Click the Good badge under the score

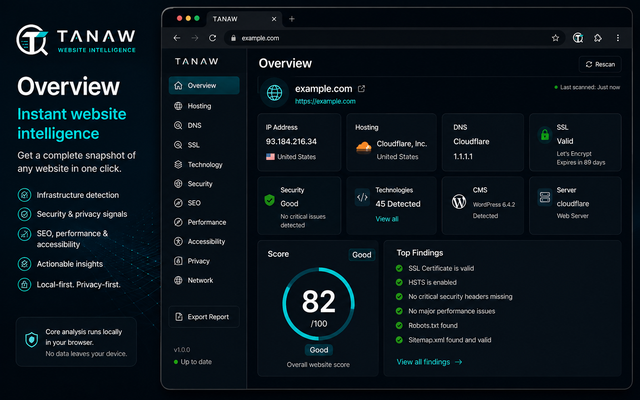[x=319, y=350]
